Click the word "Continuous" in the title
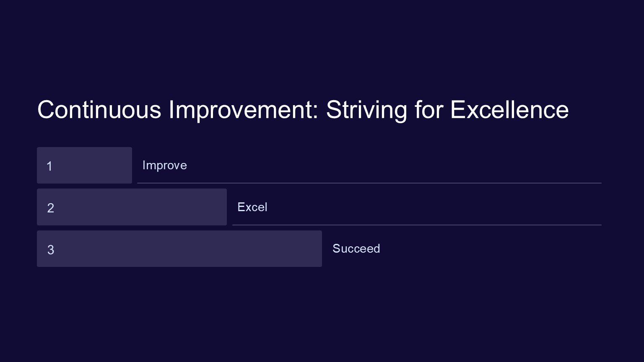Image resolution: width=644 pixels, height=362 pixels. (99, 110)
